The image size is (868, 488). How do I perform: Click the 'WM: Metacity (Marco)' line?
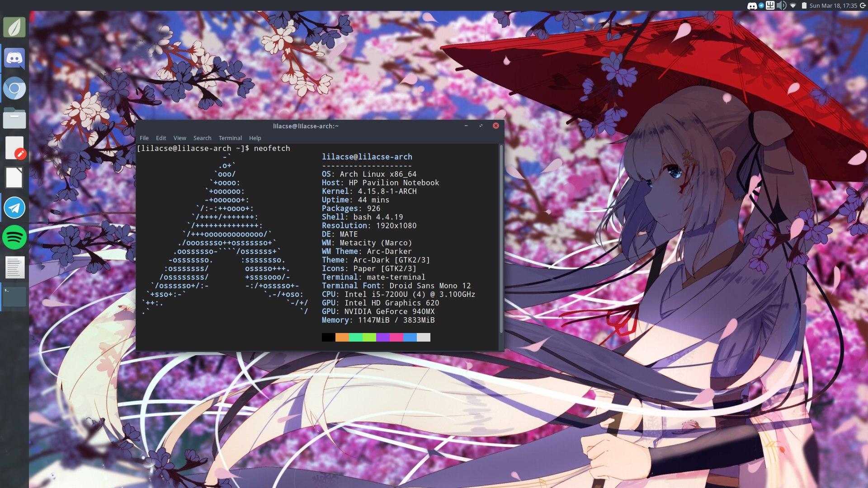(367, 243)
